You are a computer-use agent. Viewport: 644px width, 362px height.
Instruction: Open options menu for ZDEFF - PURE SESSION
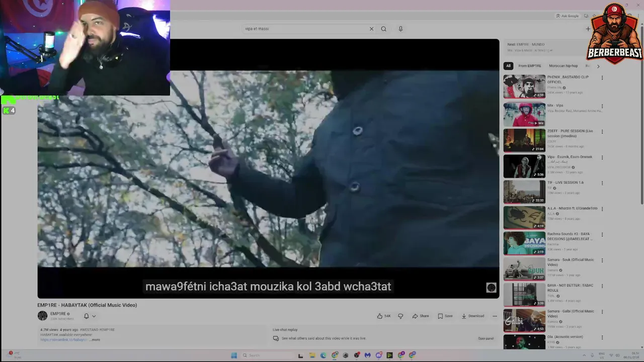click(602, 132)
